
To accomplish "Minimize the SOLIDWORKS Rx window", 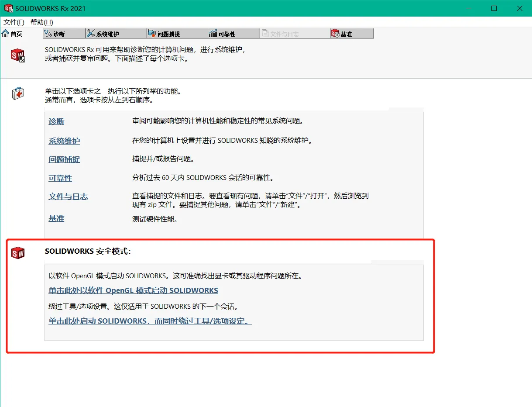I will 468,8.
